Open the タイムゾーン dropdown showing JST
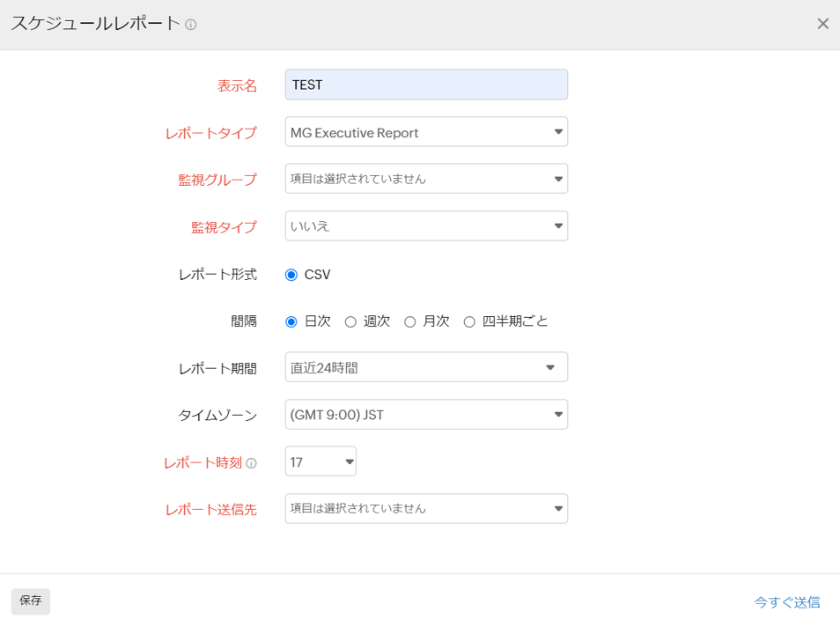 click(x=425, y=415)
